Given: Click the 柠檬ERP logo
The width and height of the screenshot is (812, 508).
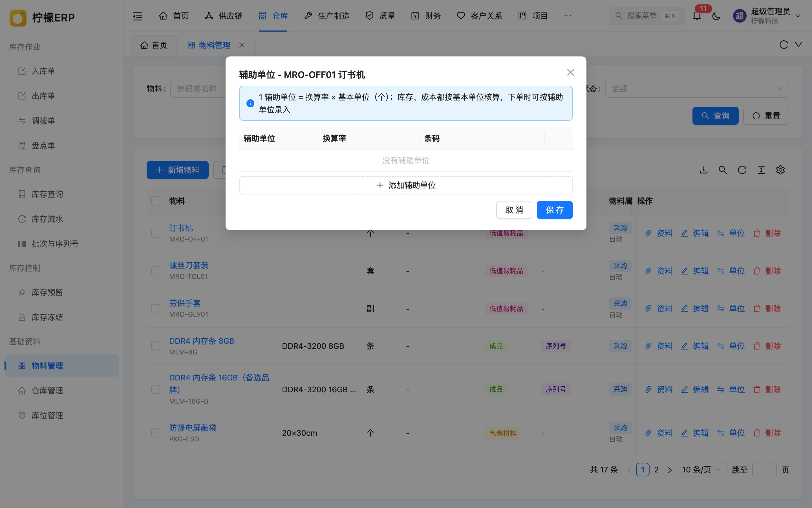Looking at the screenshot, I should [42, 17].
